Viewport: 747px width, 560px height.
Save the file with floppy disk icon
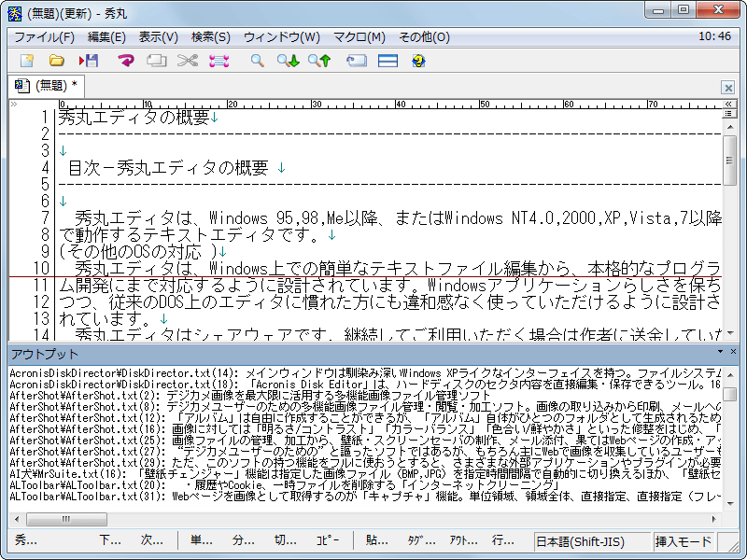[x=89, y=61]
